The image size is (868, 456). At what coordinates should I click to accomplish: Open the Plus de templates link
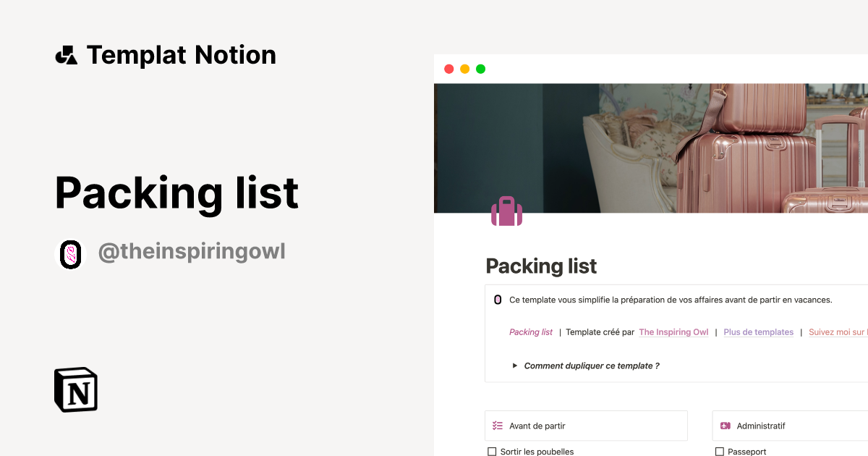pyautogui.click(x=758, y=332)
